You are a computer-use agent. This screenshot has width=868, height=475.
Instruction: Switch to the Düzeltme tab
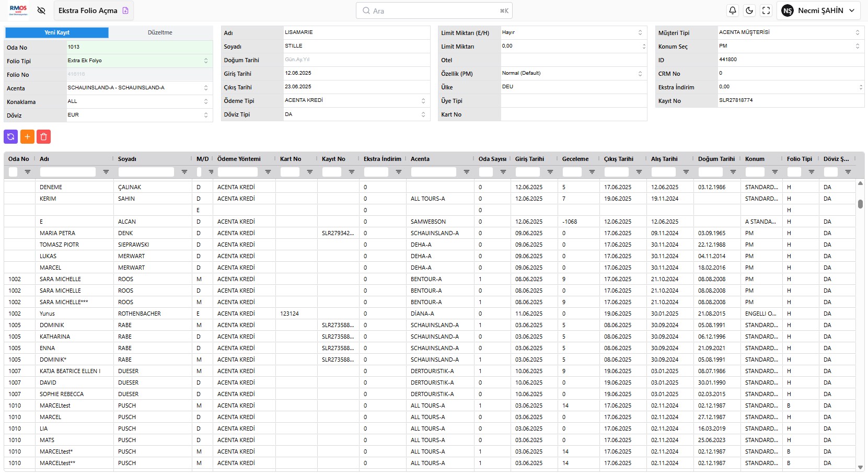pos(160,32)
